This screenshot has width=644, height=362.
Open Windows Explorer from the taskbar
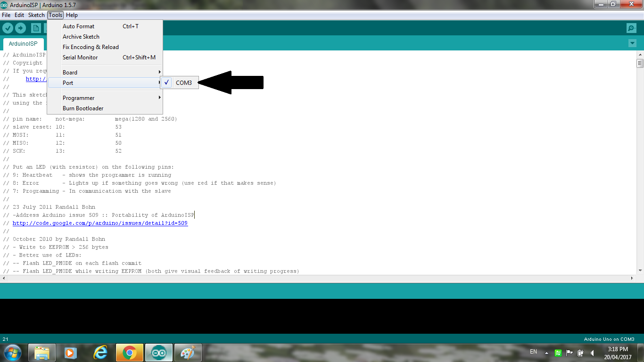[x=42, y=353]
